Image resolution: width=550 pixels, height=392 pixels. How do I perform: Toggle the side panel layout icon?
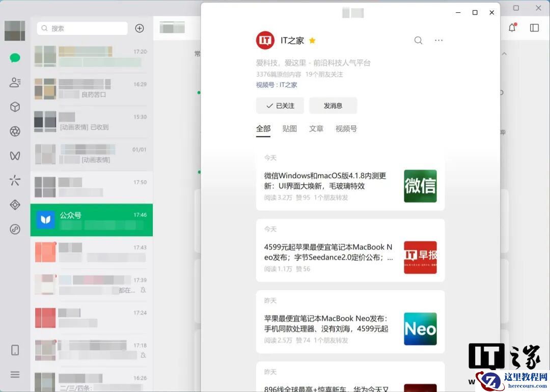click(x=534, y=27)
